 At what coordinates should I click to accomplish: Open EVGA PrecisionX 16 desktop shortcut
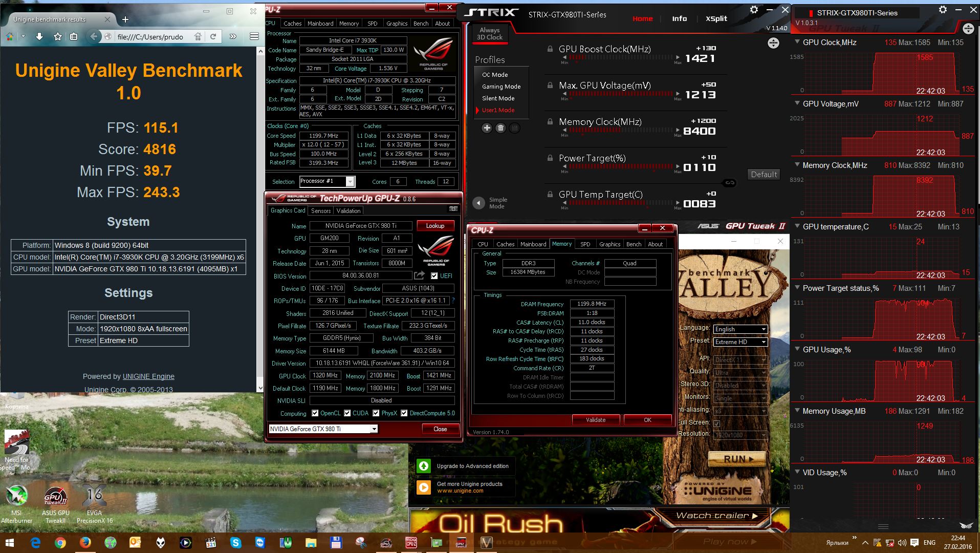point(94,504)
